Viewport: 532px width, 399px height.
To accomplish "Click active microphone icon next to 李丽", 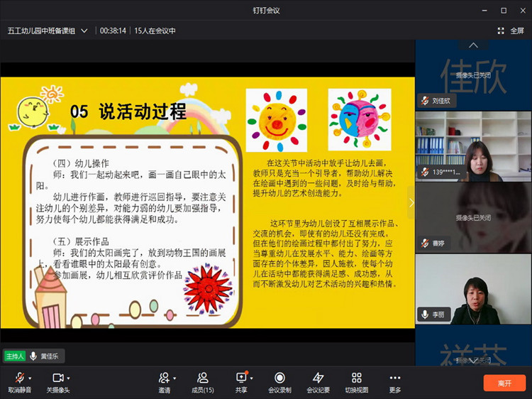I will pyautogui.click(x=425, y=315).
